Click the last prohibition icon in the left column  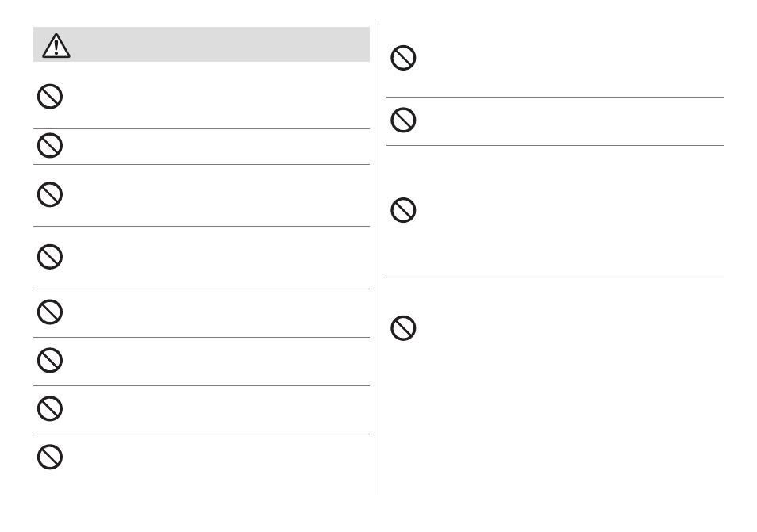pos(50,457)
